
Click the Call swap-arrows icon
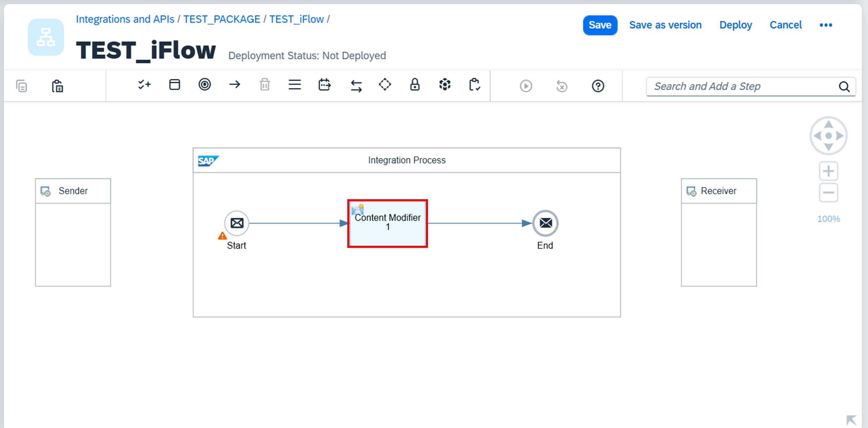coord(356,85)
